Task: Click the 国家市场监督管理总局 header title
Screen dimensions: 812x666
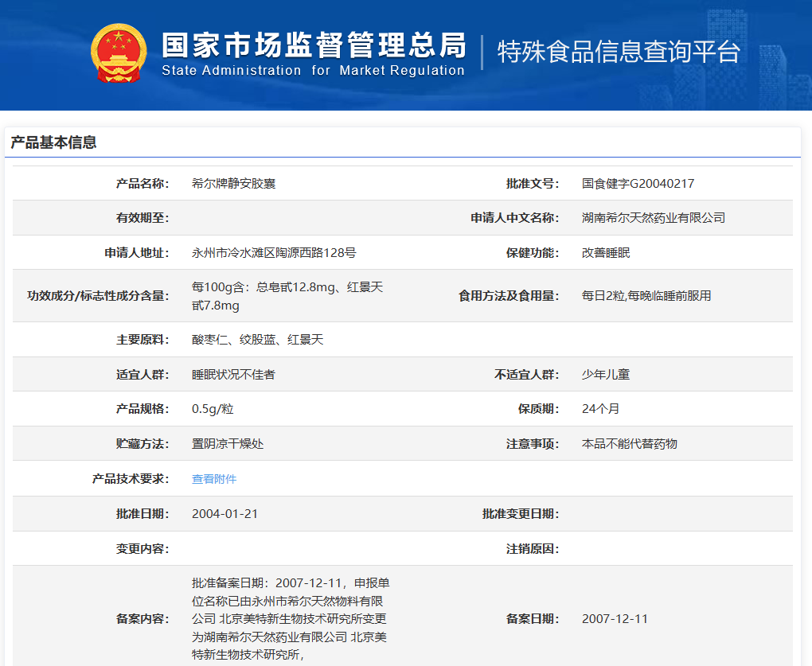Action: 314,45
